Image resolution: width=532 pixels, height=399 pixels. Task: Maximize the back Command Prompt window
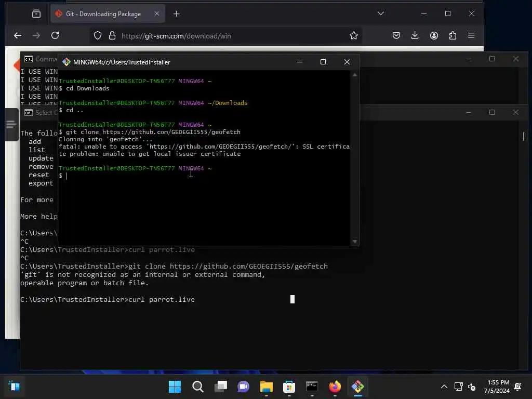pyautogui.click(x=492, y=59)
